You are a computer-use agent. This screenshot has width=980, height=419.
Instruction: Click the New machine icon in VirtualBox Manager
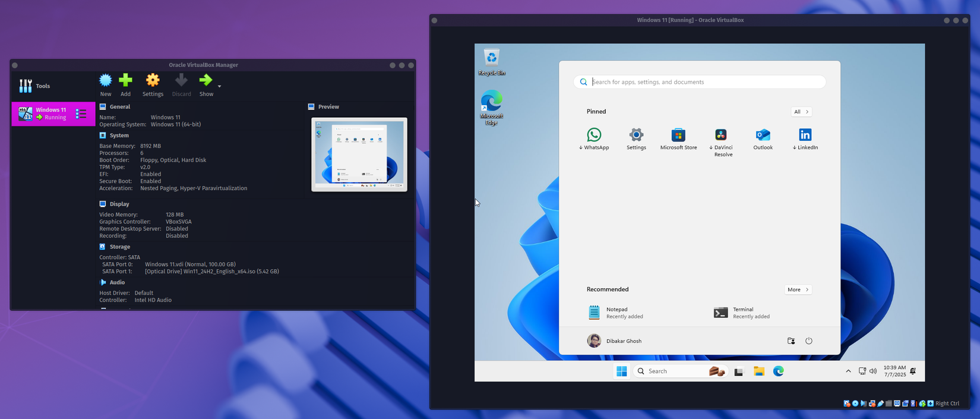click(x=106, y=80)
